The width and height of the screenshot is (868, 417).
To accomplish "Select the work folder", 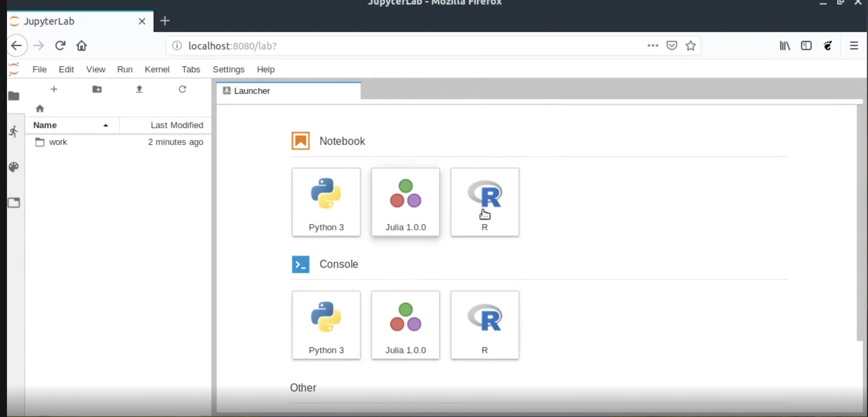I will tap(118, 142).
